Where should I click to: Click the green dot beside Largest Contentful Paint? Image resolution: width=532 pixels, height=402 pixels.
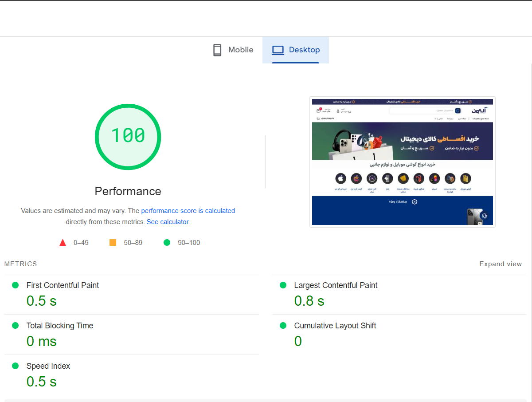click(x=283, y=285)
